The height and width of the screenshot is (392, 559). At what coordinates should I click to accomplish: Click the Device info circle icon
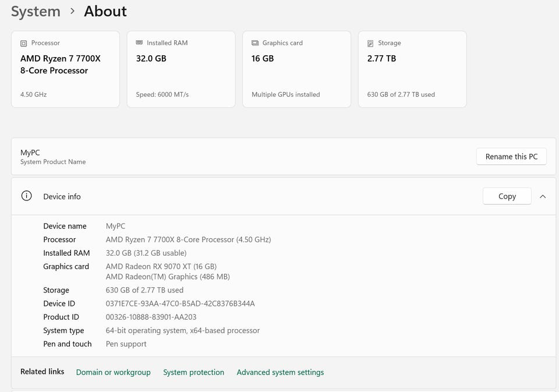coord(26,196)
